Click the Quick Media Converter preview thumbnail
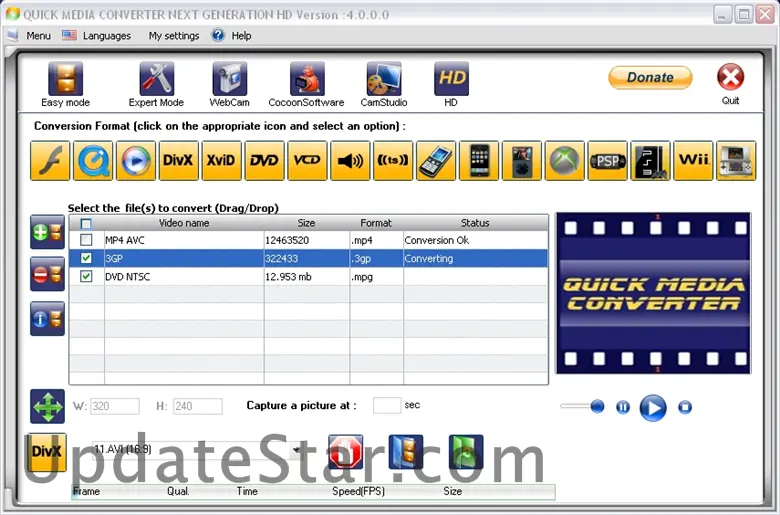Screen dimensions: 780x515 click(653, 293)
